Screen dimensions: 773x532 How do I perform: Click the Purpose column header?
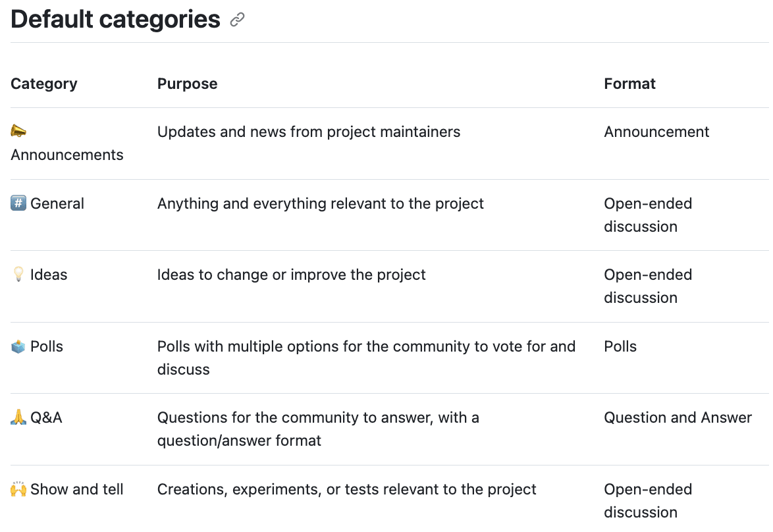click(x=187, y=84)
